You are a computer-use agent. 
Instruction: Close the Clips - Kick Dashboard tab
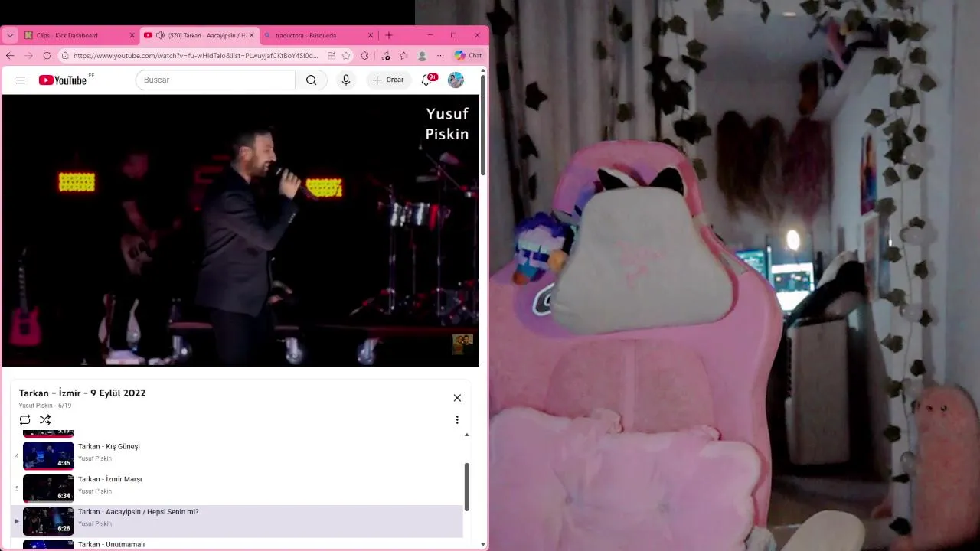click(132, 35)
